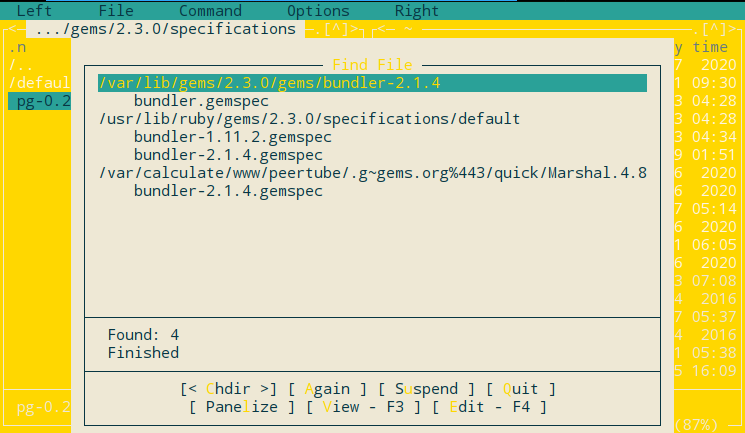Image resolution: width=745 pixels, height=433 pixels.
Task: Select /.. parent directory in left panel
Action: click(x=21, y=65)
